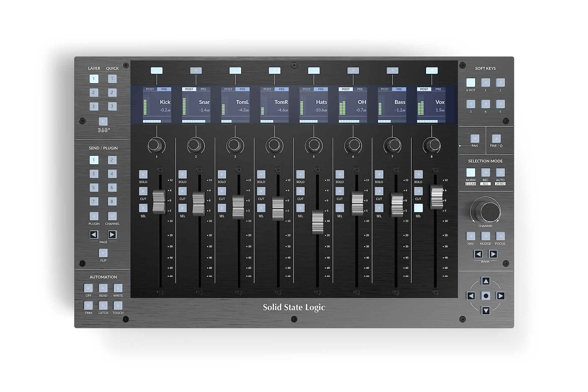Select Layer 2 button
The image size is (588, 392).
pos(94,92)
